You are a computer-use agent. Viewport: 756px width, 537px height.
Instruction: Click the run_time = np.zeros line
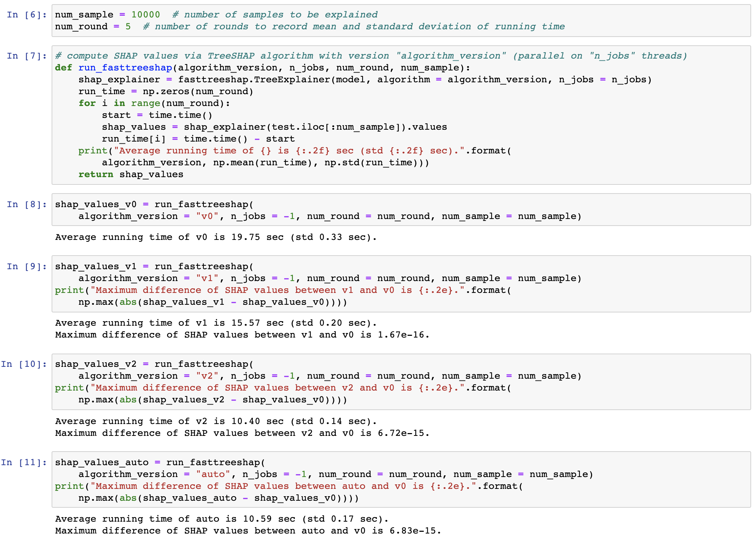click(166, 91)
